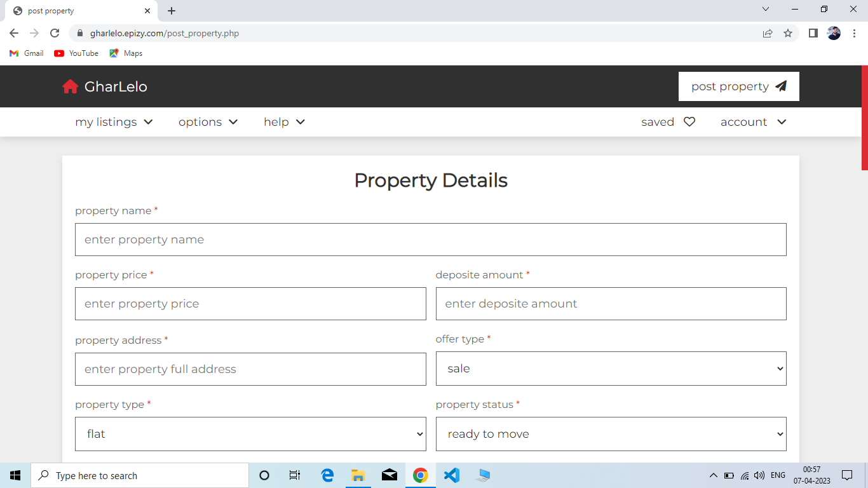Click the Chrome icon on taskbar
The image size is (868, 488).
coord(420,475)
